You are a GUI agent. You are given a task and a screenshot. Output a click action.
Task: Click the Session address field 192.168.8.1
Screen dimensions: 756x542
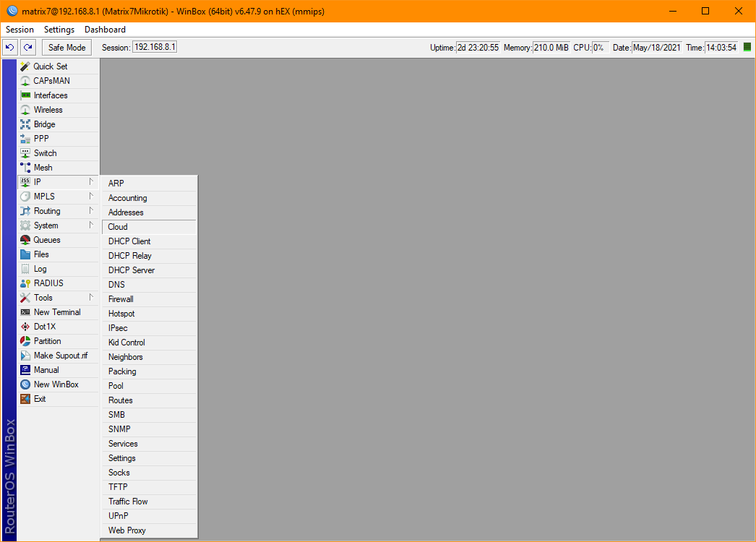point(155,47)
